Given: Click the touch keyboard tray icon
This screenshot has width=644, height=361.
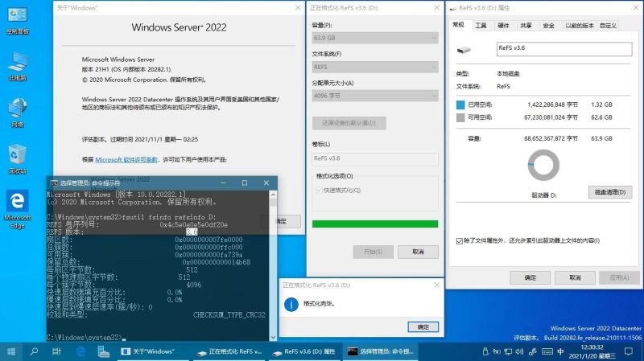Looking at the screenshot, I should 547,351.
